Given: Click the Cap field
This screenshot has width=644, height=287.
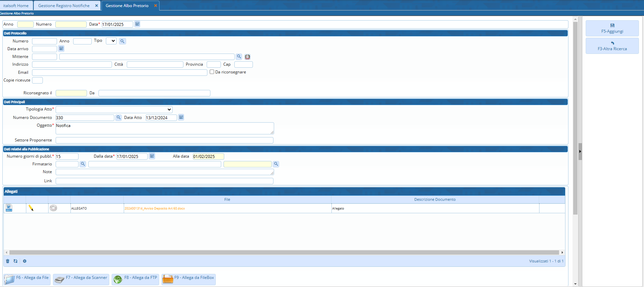Looking at the screenshot, I should pos(243,64).
